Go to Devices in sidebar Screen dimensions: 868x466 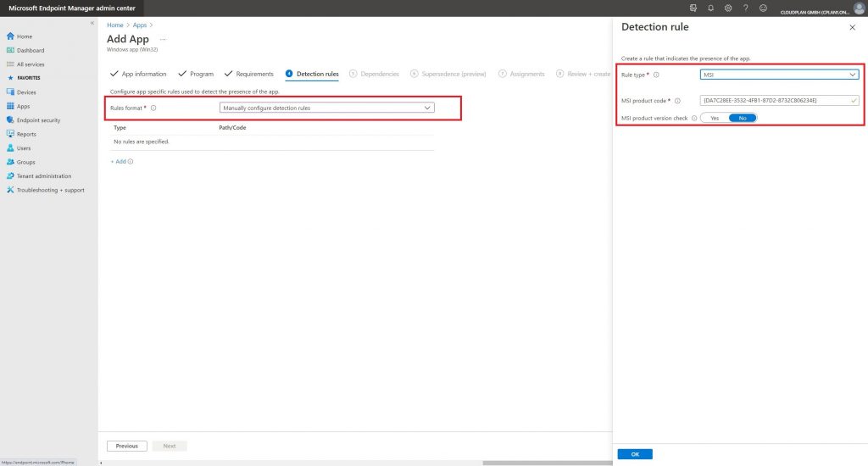(21, 92)
